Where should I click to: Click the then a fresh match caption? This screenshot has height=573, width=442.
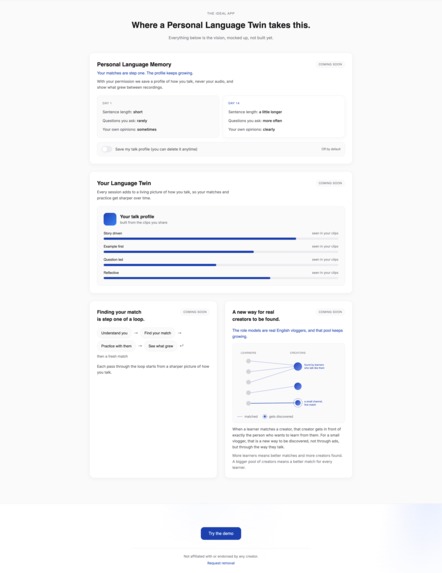112,356
